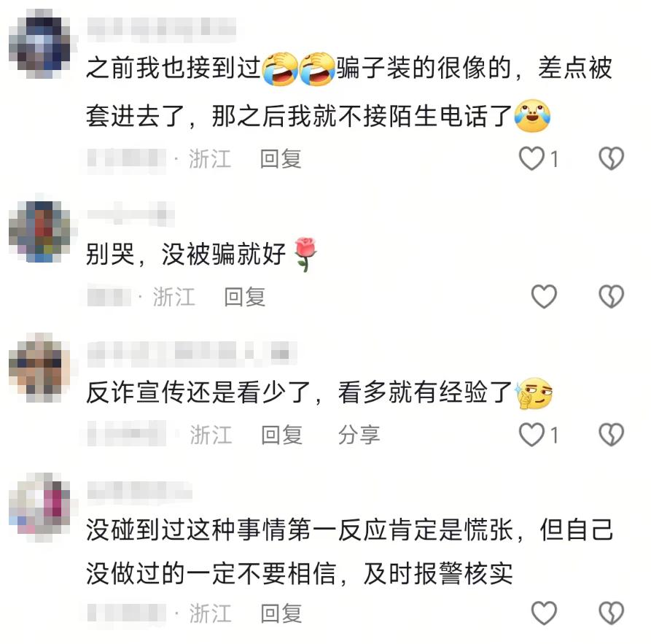651x644 pixels.
Task: Open the third commenter's blurred username
Action: tap(192, 354)
